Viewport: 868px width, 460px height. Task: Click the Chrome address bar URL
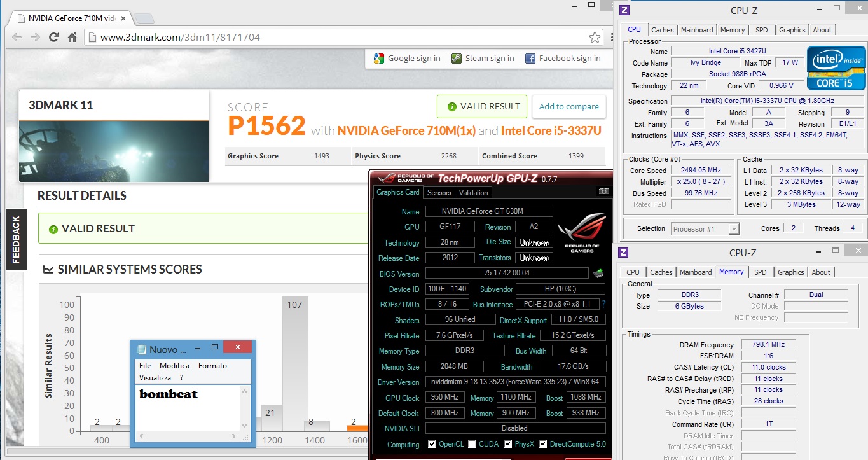click(x=180, y=38)
